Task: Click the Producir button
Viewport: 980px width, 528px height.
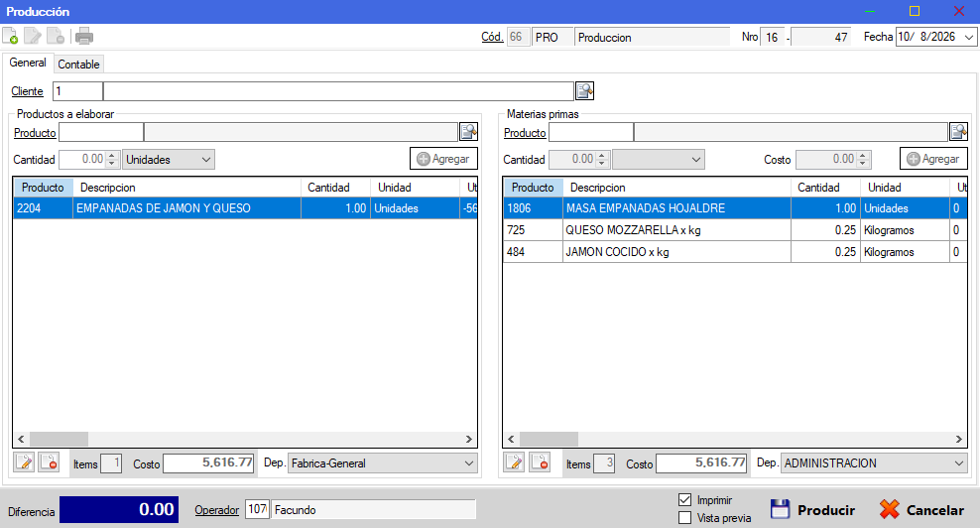Action: (813, 510)
